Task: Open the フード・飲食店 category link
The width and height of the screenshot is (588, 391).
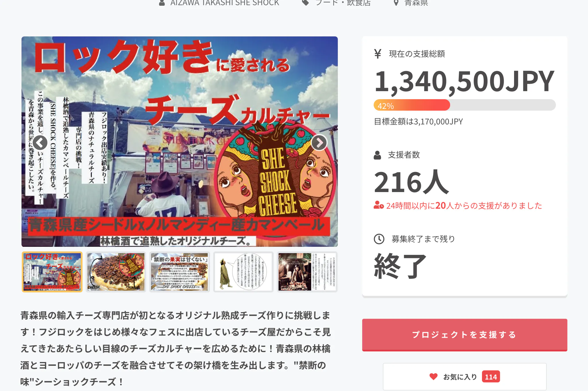Action: click(x=343, y=3)
